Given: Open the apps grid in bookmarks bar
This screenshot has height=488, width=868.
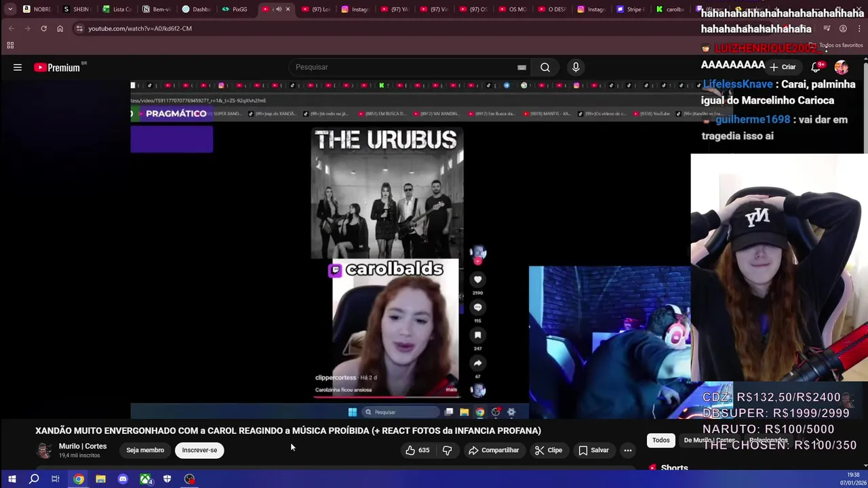Looking at the screenshot, I should coord(10,45).
